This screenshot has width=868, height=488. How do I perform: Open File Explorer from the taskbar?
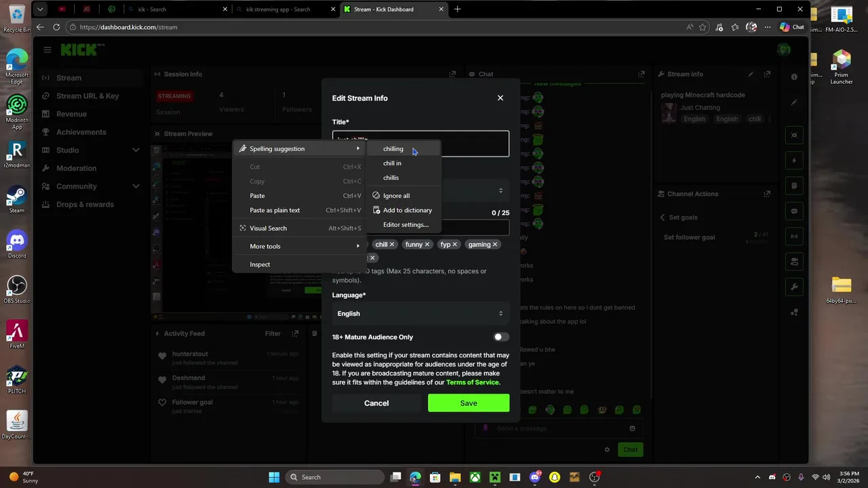point(455,477)
